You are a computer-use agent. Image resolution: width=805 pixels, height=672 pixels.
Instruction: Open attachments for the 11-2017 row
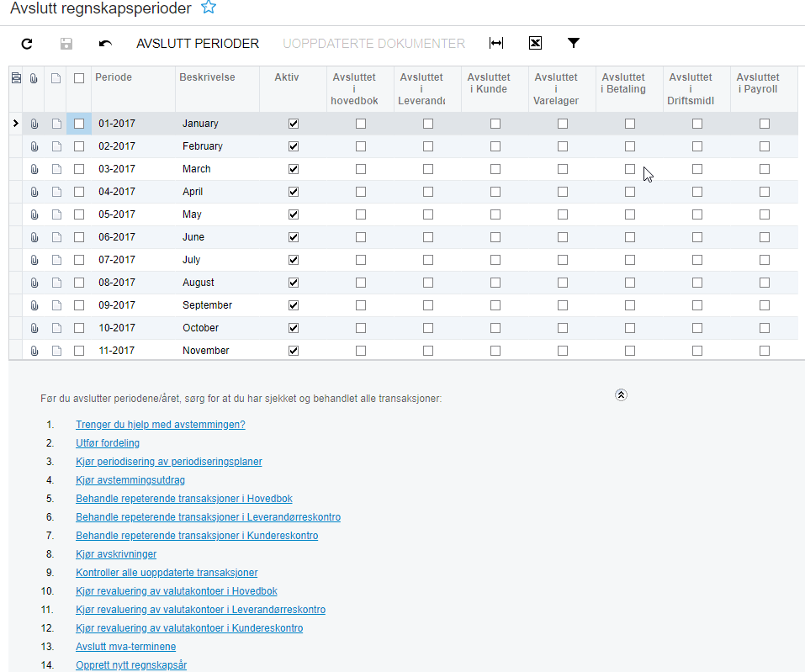click(34, 351)
